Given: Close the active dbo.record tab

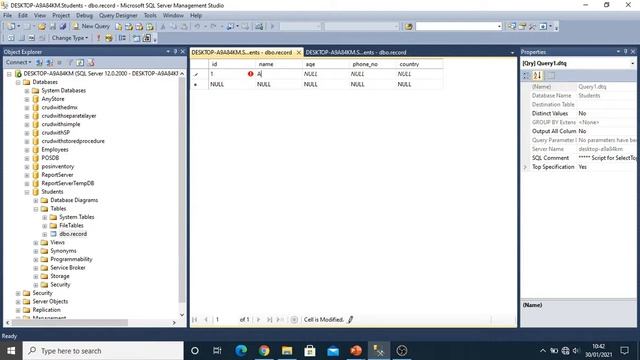Looking at the screenshot, I should (299, 53).
